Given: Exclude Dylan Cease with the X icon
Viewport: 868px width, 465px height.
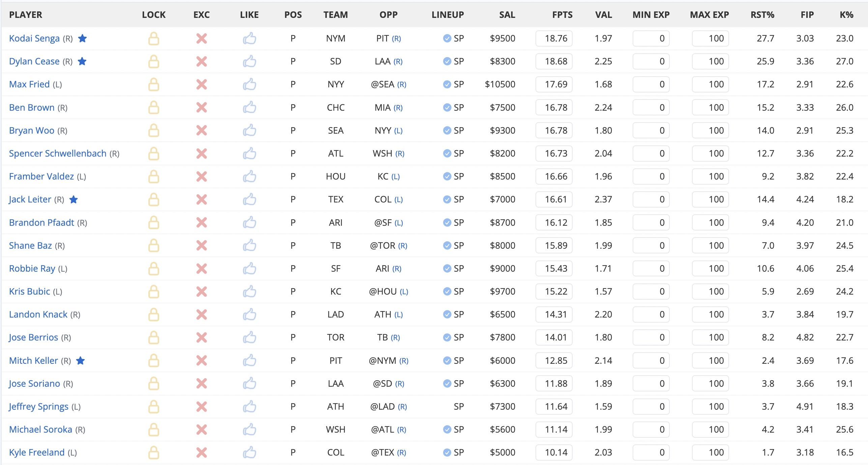Looking at the screenshot, I should point(202,61).
